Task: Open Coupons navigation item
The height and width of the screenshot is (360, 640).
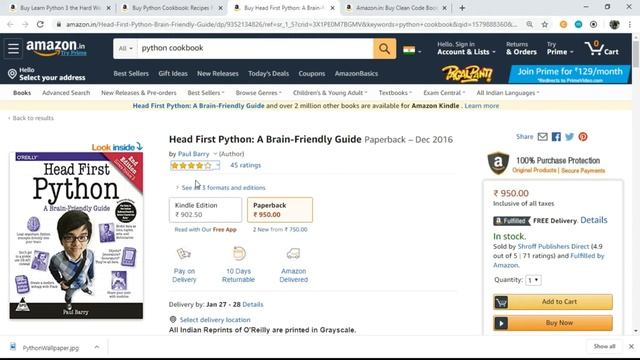Action: click(x=311, y=73)
